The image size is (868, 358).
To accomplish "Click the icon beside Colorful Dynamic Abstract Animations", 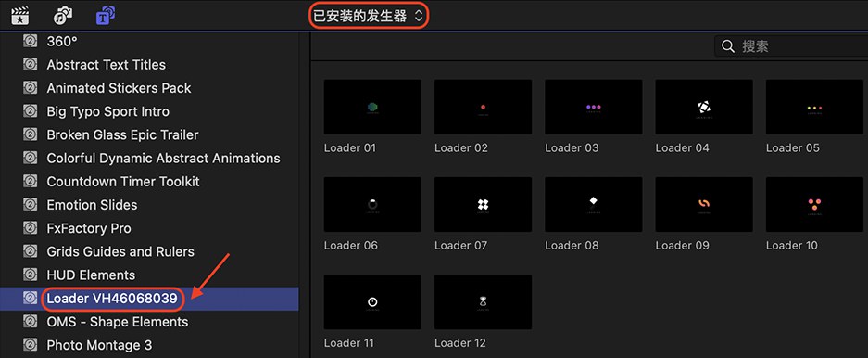I will 30,158.
